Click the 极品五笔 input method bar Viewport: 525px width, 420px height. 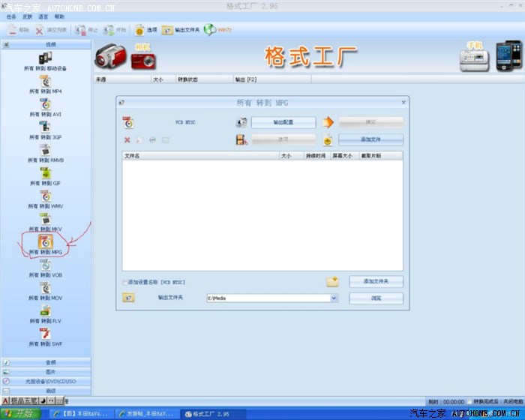click(x=32, y=400)
